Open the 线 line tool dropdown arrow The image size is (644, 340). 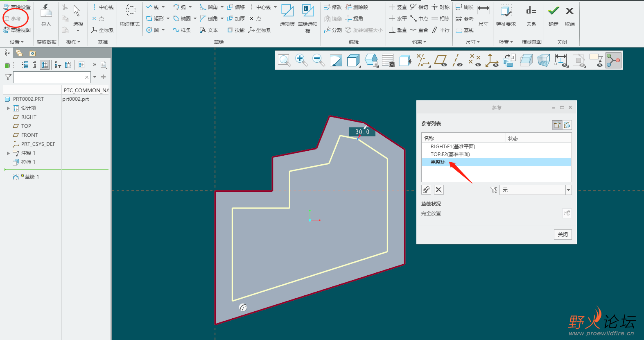click(163, 7)
